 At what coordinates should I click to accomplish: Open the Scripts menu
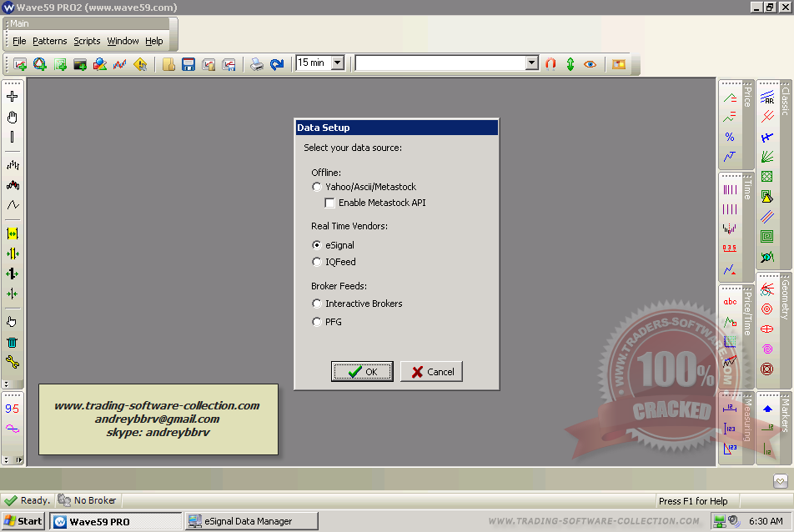coord(87,41)
